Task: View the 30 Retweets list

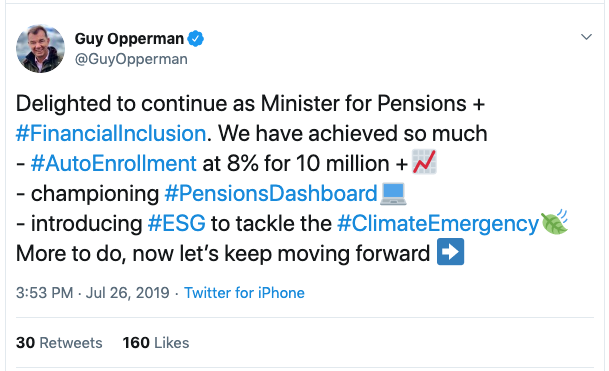Action: [x=59, y=343]
